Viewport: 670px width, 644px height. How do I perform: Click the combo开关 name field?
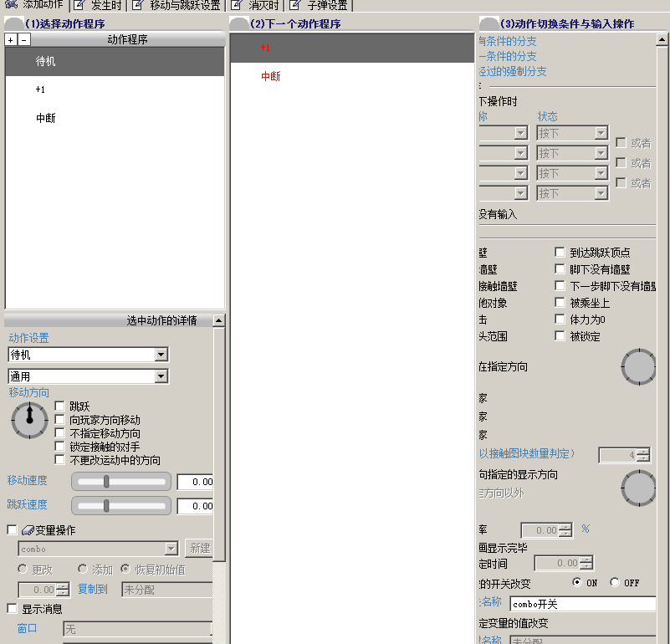click(583, 604)
